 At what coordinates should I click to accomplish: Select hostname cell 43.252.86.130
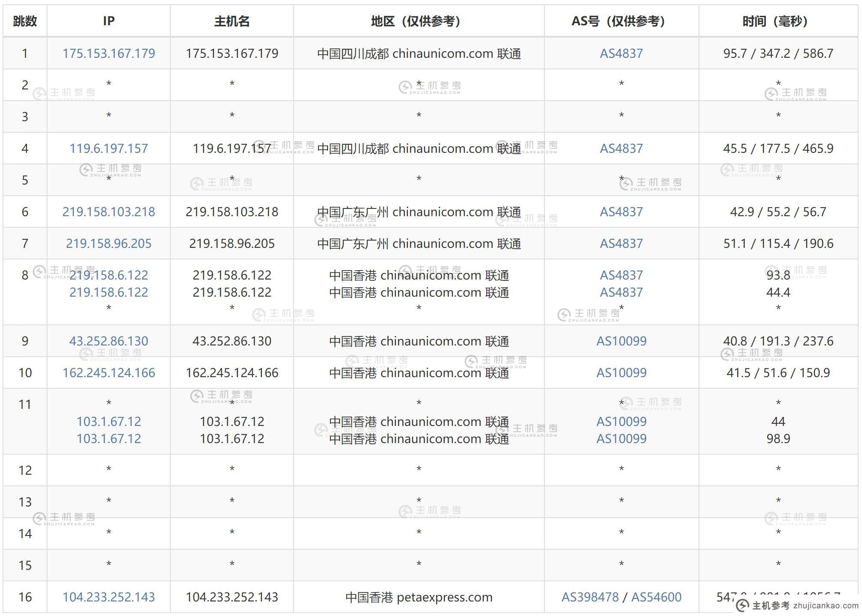pos(232,341)
